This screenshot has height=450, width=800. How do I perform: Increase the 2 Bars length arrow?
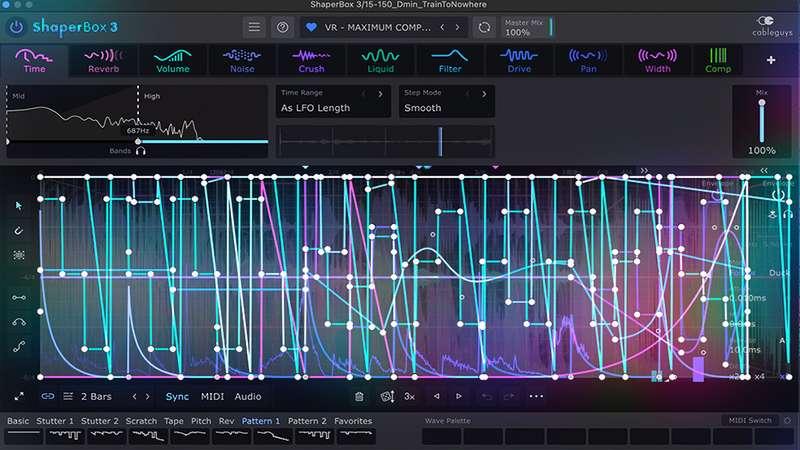click(147, 396)
